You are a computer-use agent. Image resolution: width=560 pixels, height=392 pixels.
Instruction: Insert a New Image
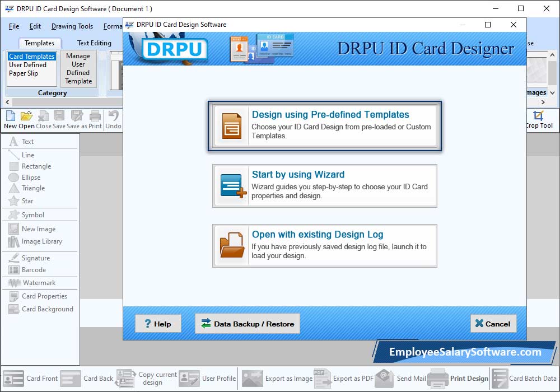click(32, 228)
